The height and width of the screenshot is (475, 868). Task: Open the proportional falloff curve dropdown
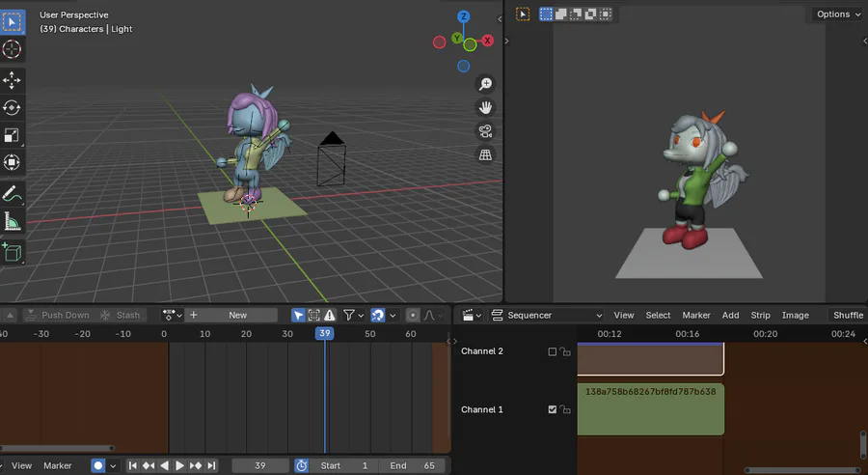(433, 316)
